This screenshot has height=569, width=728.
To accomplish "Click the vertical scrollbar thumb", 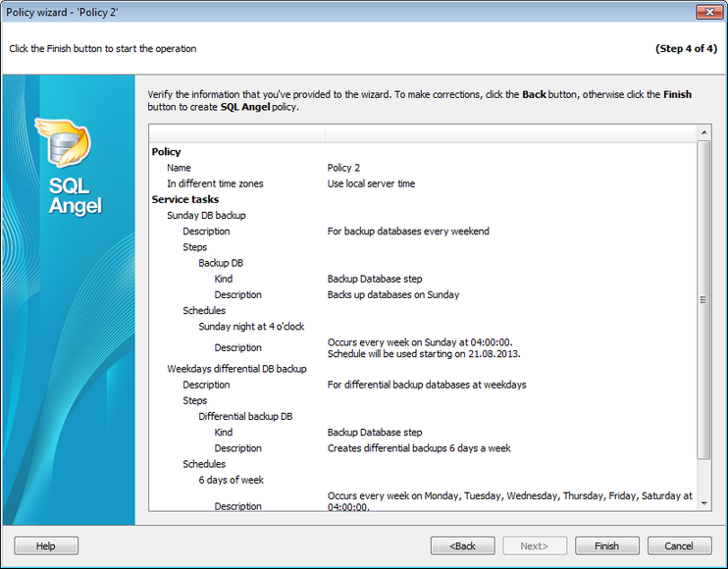I will pyautogui.click(x=703, y=300).
